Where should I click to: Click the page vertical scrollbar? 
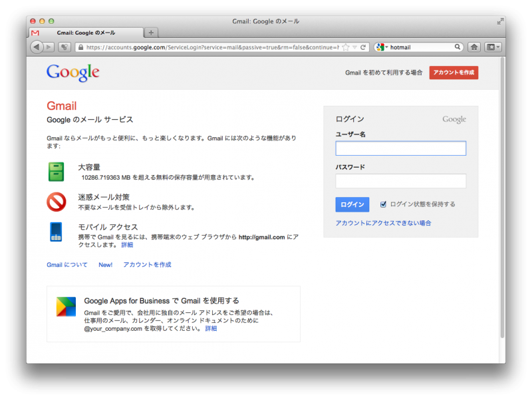[502, 197]
